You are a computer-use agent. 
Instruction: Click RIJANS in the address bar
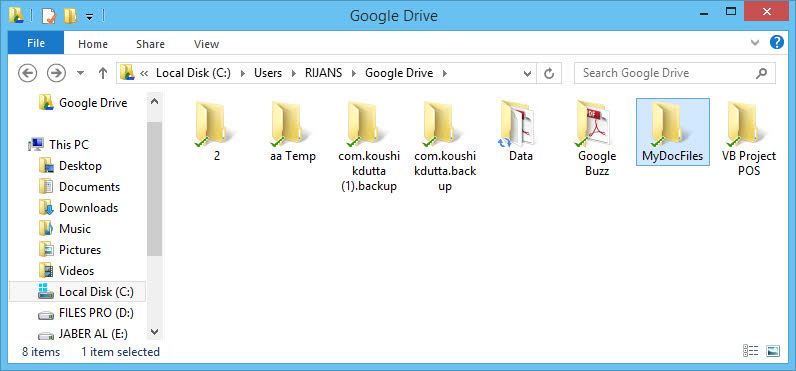tap(323, 73)
